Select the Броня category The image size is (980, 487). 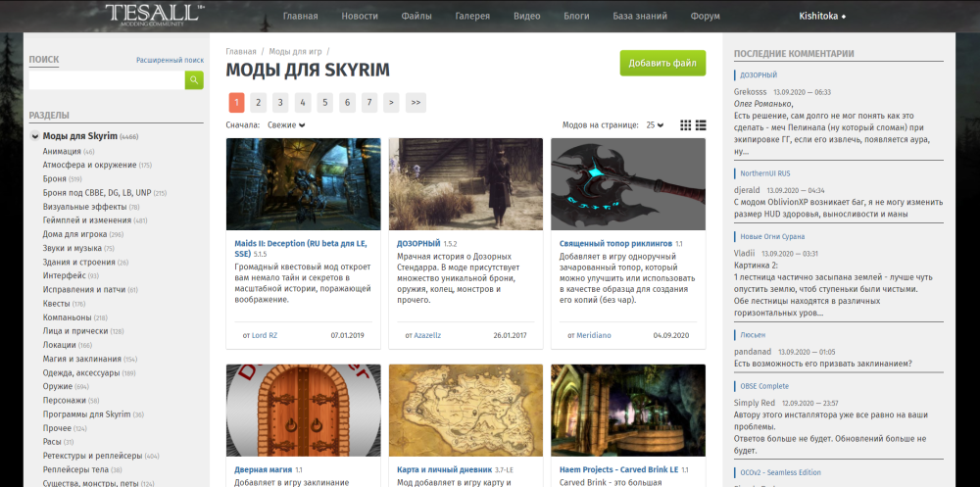(54, 178)
